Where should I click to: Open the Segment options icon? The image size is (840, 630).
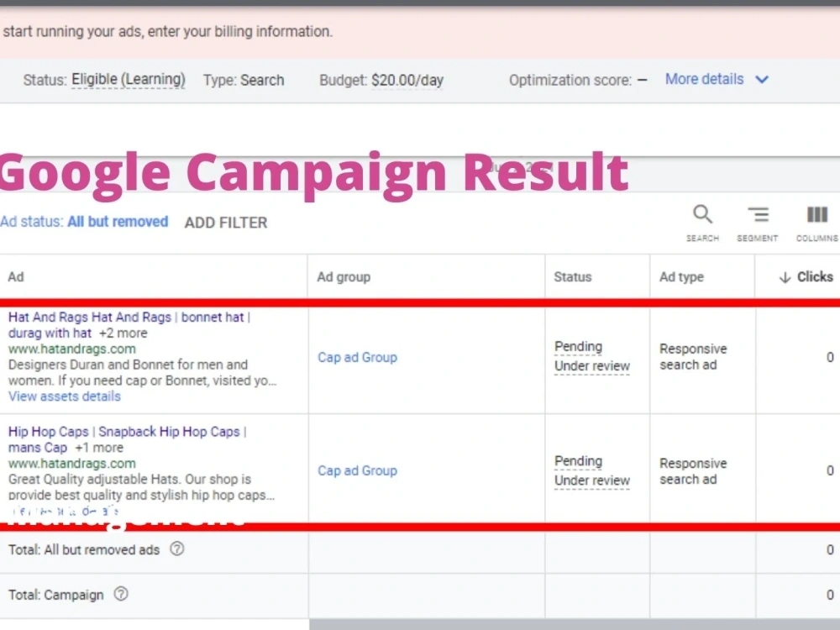[x=758, y=215]
